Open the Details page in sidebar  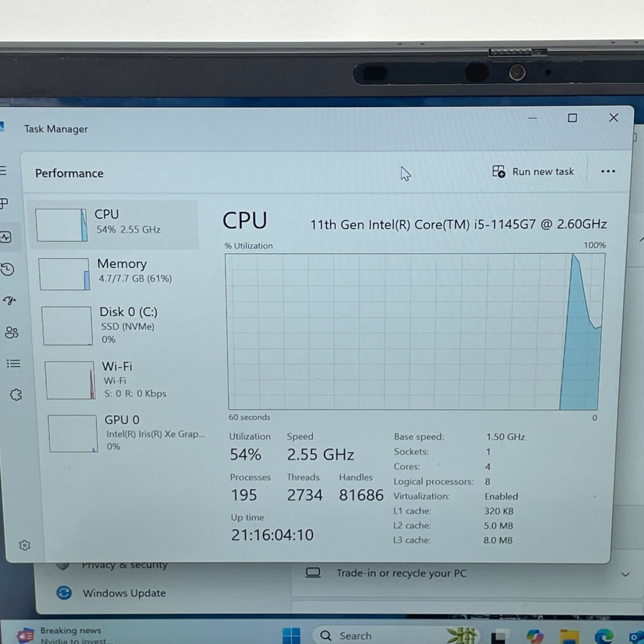(13, 364)
